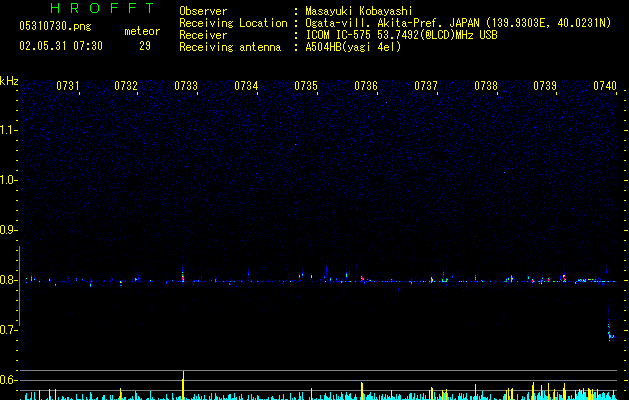Click the 0.7 kHz axis label
Screen dimensions: 629x400
click(8, 330)
